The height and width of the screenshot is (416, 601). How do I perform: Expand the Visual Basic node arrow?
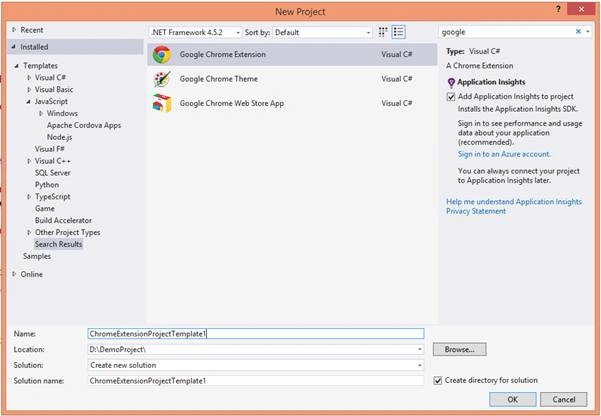[x=29, y=90]
